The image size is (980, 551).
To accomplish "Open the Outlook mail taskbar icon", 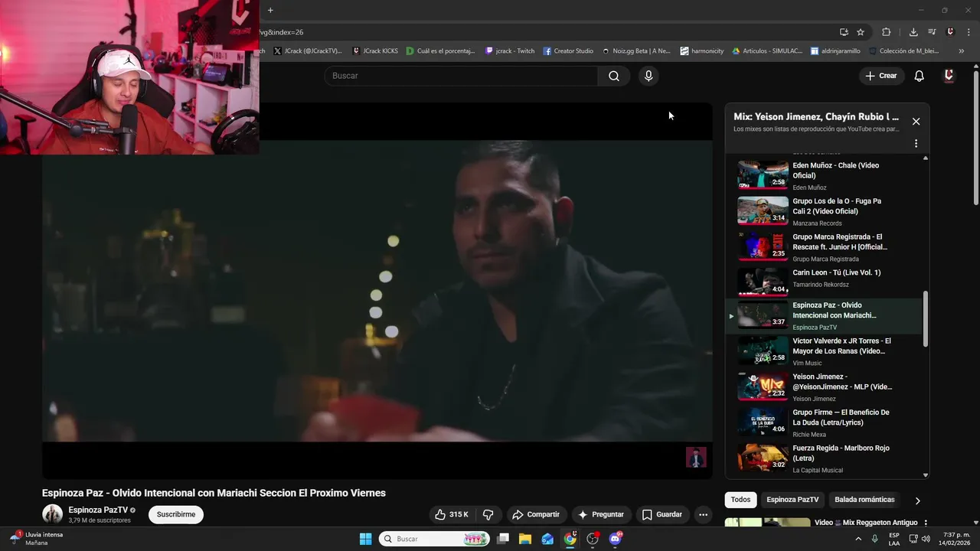I will point(547,539).
